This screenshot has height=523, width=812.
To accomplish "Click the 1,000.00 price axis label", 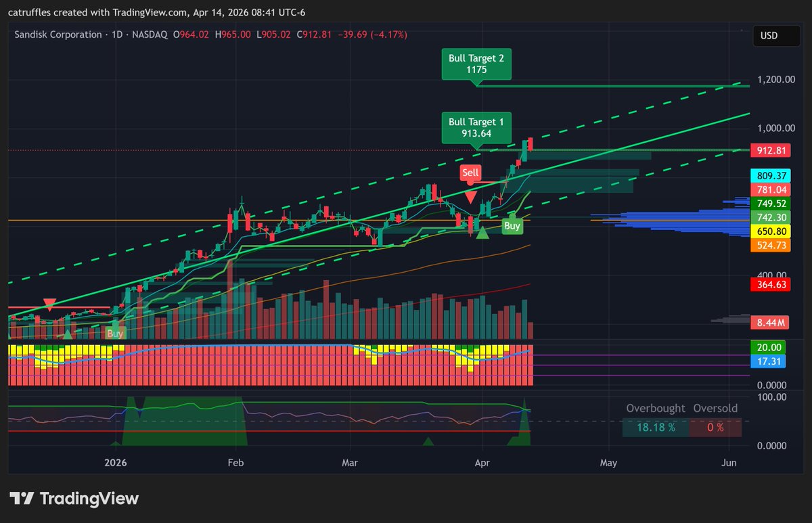I will 775,128.
